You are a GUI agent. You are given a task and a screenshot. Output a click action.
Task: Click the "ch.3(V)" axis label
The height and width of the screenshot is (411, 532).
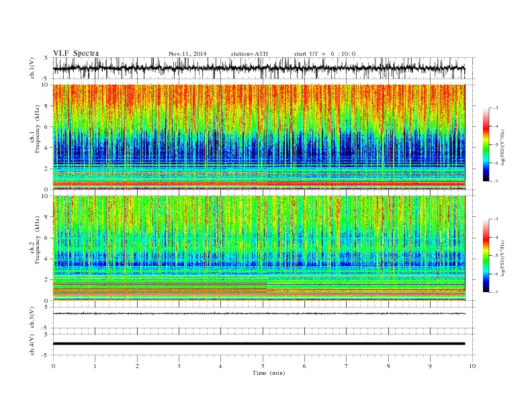coord(32,318)
